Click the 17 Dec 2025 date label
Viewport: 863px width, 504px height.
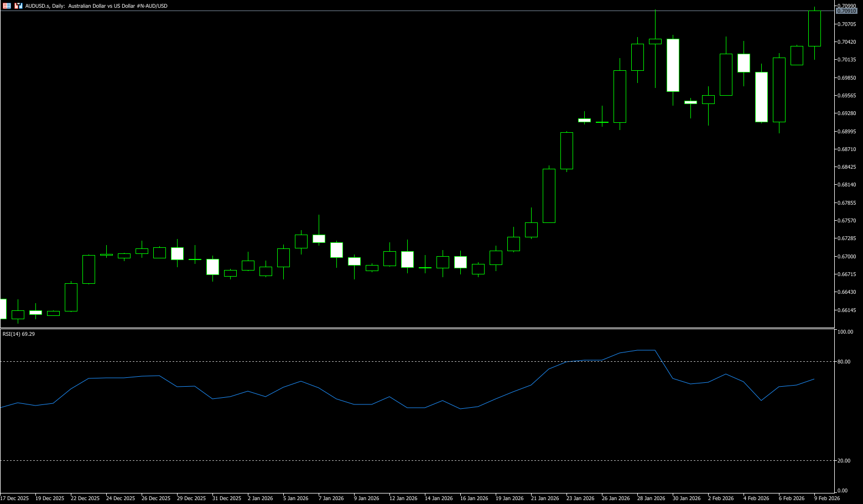pos(15,498)
